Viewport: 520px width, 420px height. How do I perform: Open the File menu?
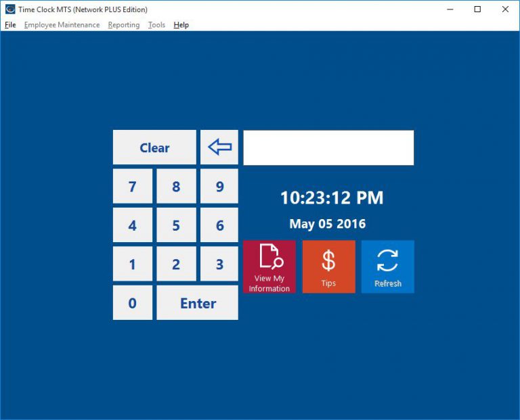10,25
